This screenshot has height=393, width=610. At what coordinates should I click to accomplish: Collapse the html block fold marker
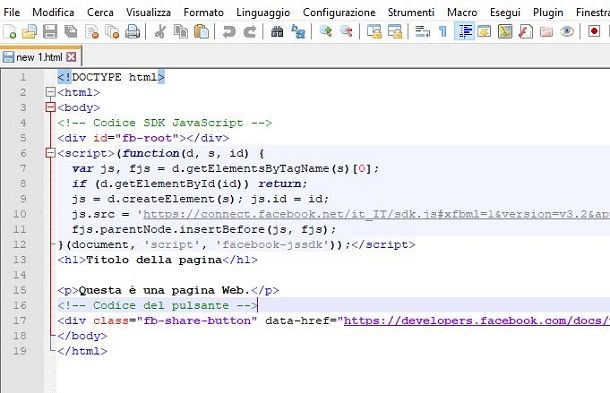click(x=51, y=92)
